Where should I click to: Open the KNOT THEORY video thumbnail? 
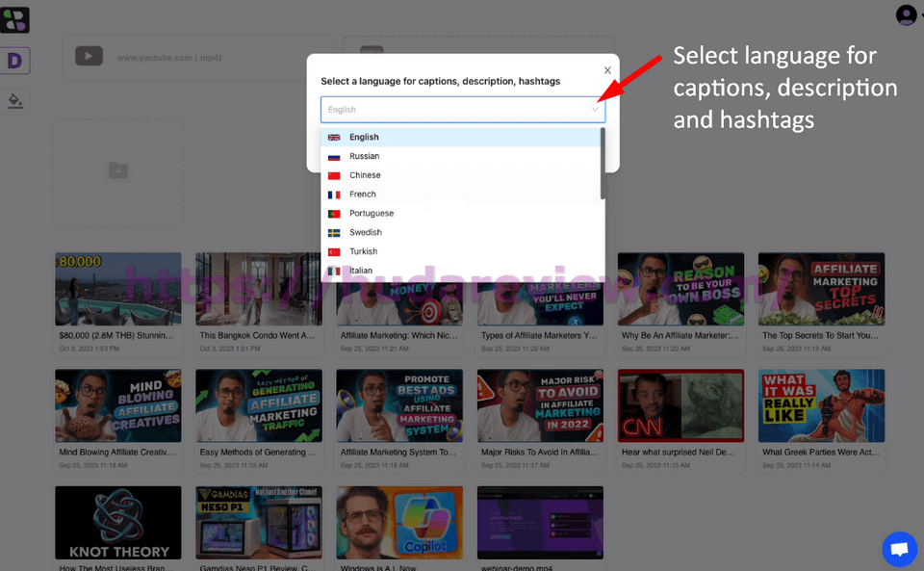[117, 523]
